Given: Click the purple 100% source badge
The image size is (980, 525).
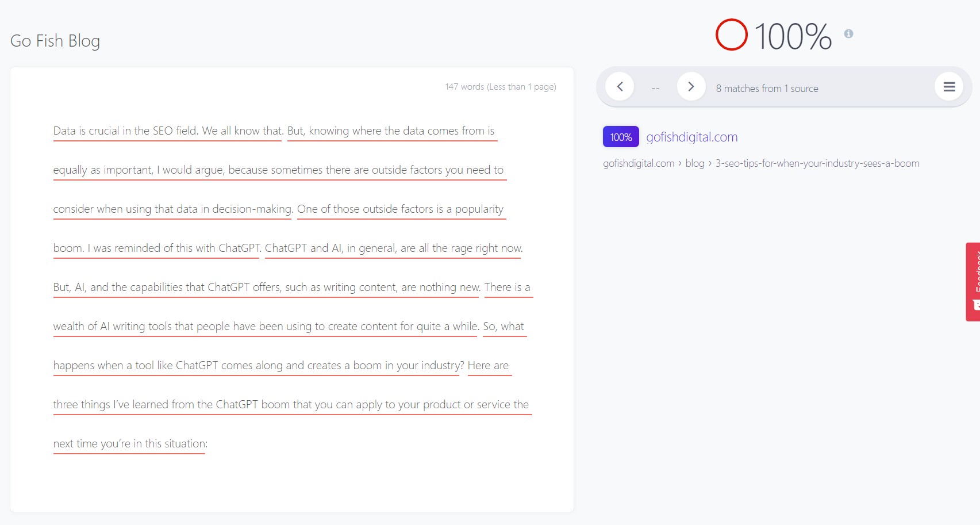Looking at the screenshot, I should pyautogui.click(x=621, y=137).
